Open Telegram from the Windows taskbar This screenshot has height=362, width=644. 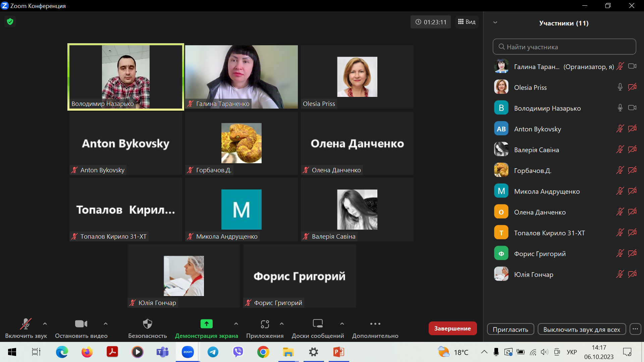[x=213, y=352]
